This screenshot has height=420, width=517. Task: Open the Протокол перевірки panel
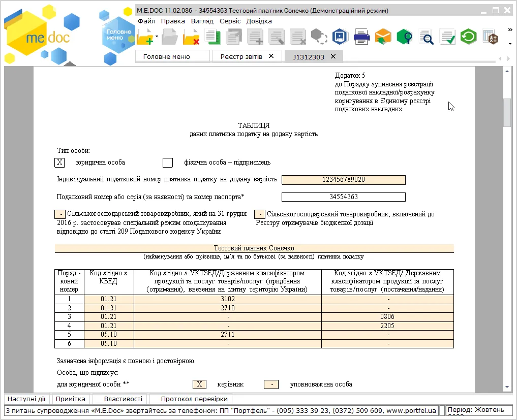point(194,399)
